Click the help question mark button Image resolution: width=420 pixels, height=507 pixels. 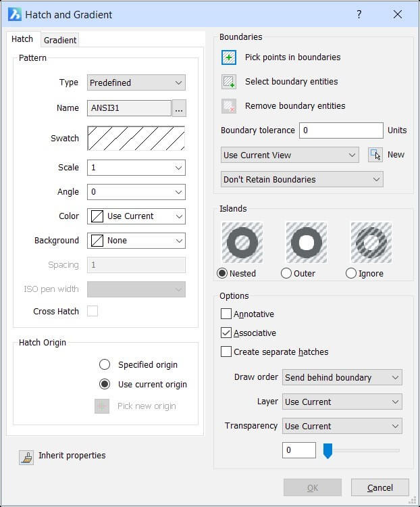[x=359, y=14]
